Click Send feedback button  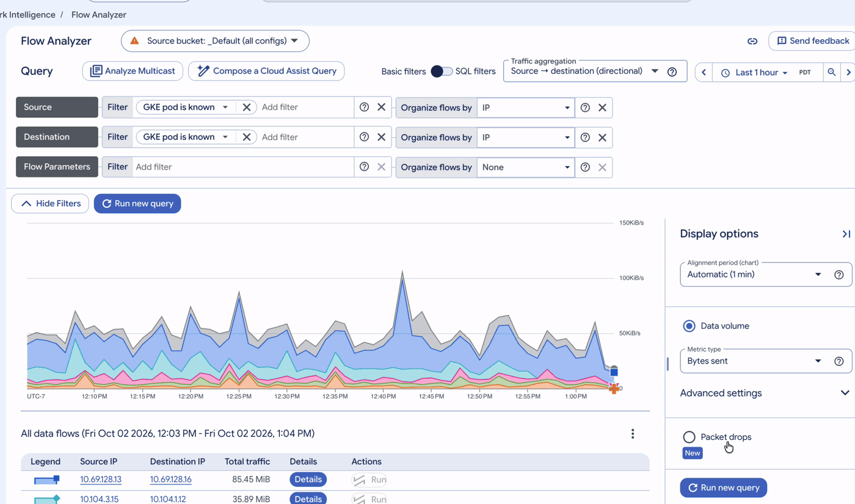point(813,41)
